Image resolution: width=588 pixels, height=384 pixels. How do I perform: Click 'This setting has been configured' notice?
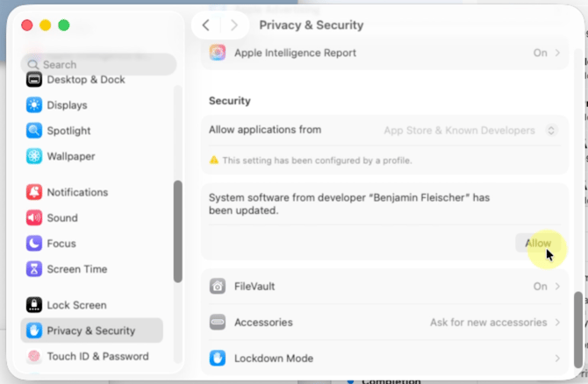(317, 160)
